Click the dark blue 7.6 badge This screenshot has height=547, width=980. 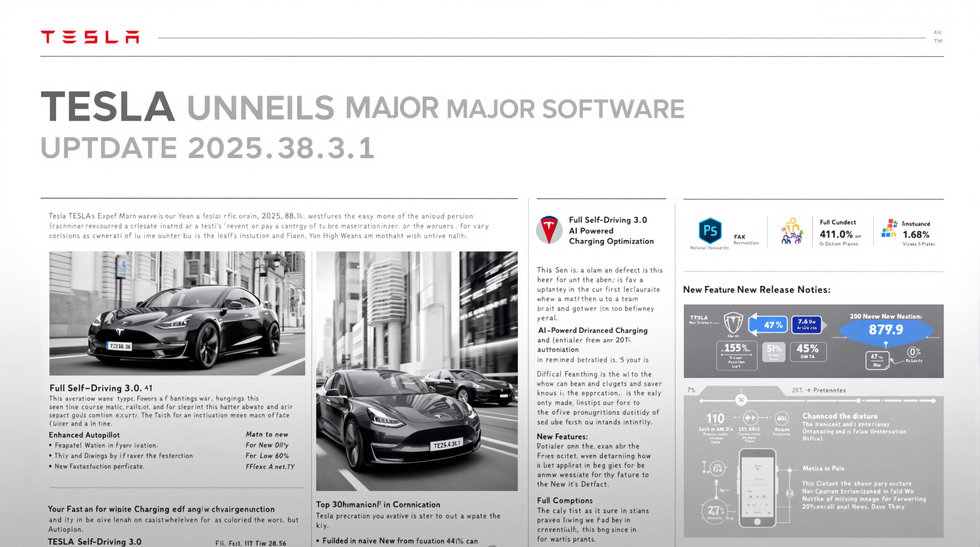tap(807, 325)
